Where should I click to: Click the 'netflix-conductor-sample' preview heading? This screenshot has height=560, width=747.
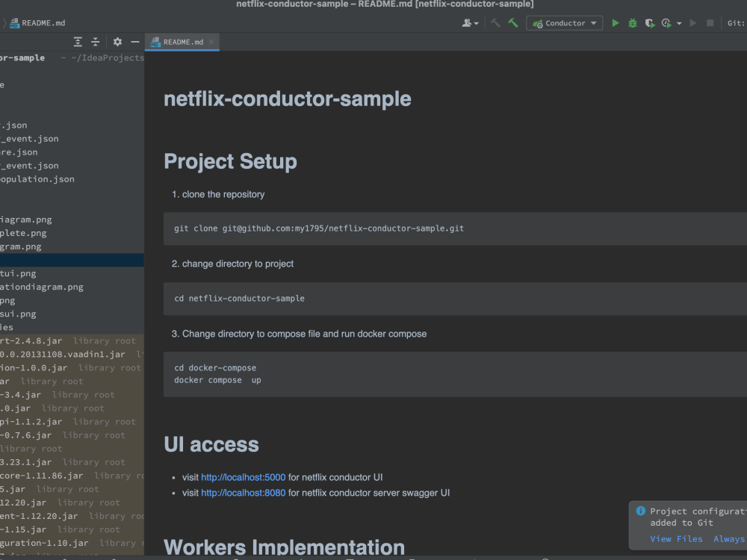[x=288, y=99]
